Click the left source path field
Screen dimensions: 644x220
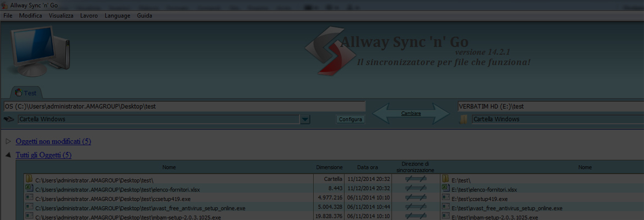(184, 106)
